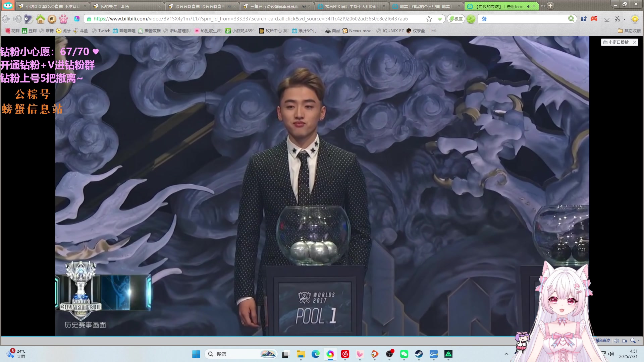Switch to the 徐茵茵呀直播 tab
Viewport: 644px width, 362px height.
202,6
